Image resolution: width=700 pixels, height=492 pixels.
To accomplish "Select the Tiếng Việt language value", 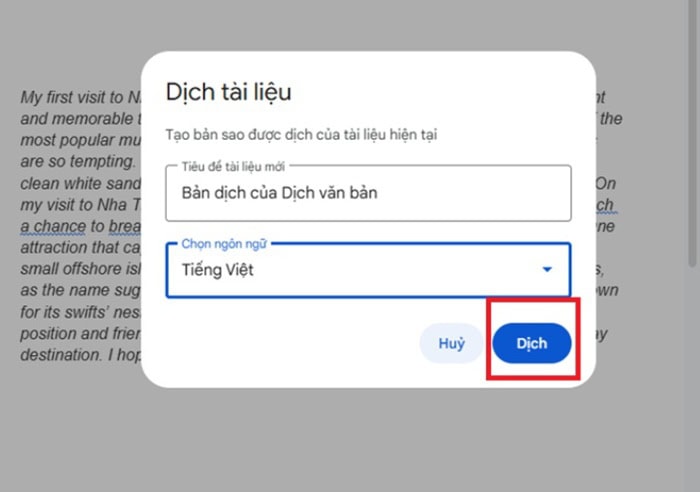I will (x=217, y=270).
